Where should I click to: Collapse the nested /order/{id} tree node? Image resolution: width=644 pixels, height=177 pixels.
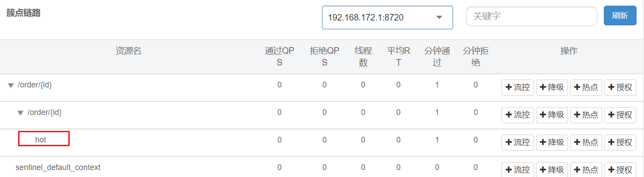tap(20, 113)
